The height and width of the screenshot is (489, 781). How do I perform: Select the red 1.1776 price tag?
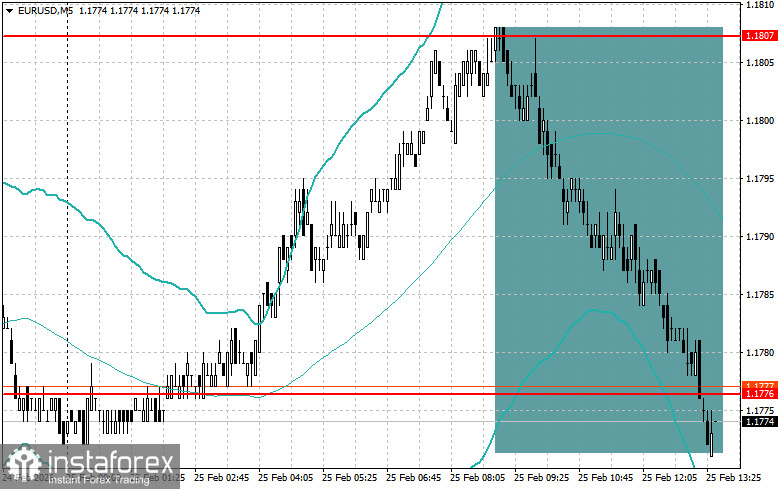pos(760,394)
